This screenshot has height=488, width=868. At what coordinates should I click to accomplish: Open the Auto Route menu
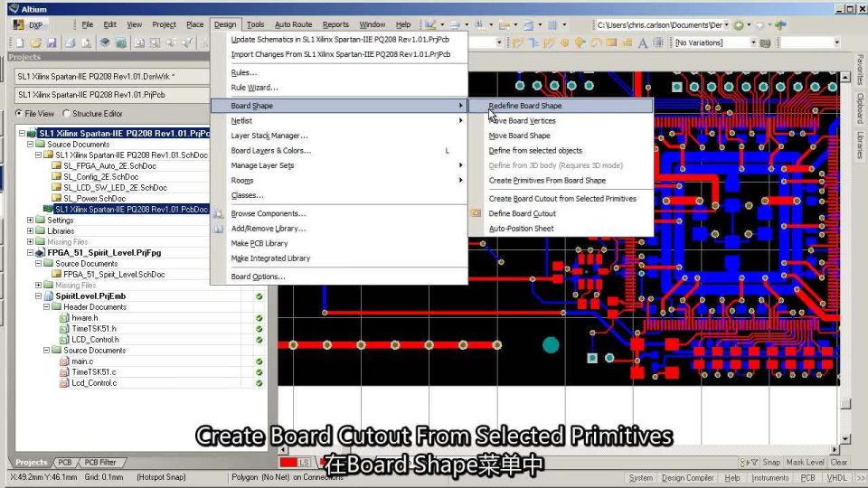(x=293, y=24)
